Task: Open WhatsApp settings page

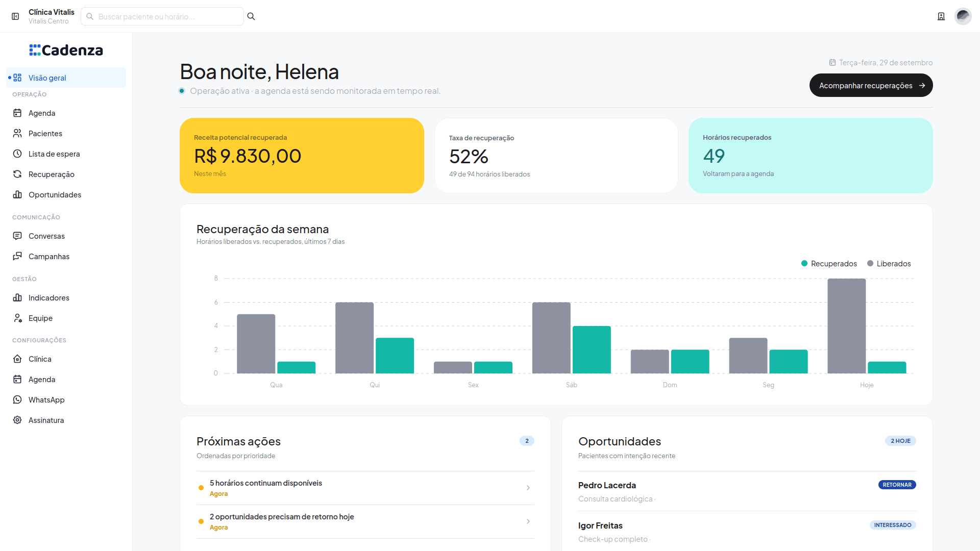Action: click(66, 399)
